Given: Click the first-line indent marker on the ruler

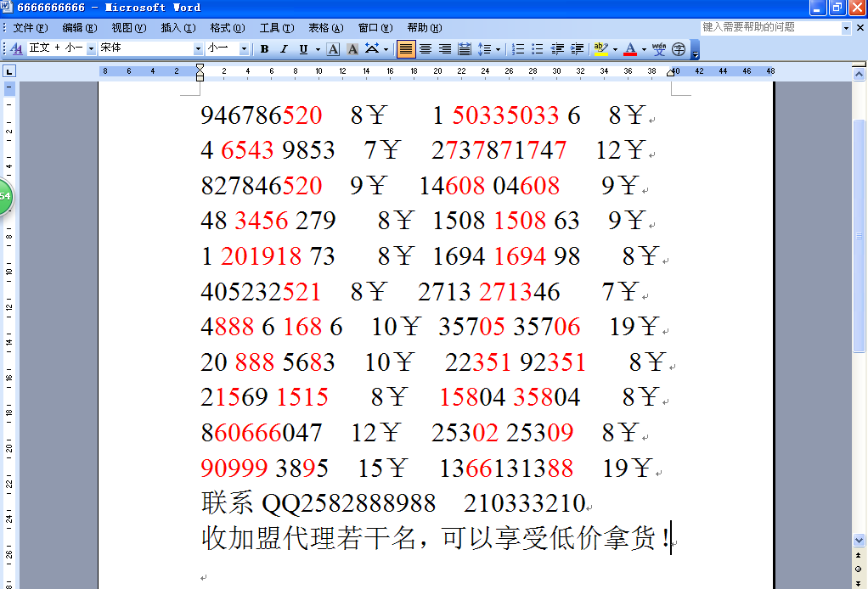Looking at the screenshot, I should point(200,68).
